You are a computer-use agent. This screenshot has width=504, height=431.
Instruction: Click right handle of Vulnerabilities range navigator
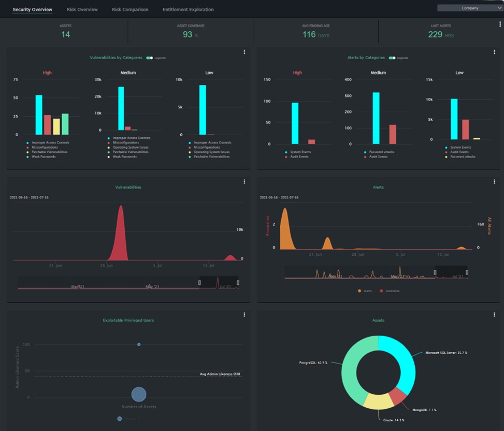coord(238,282)
